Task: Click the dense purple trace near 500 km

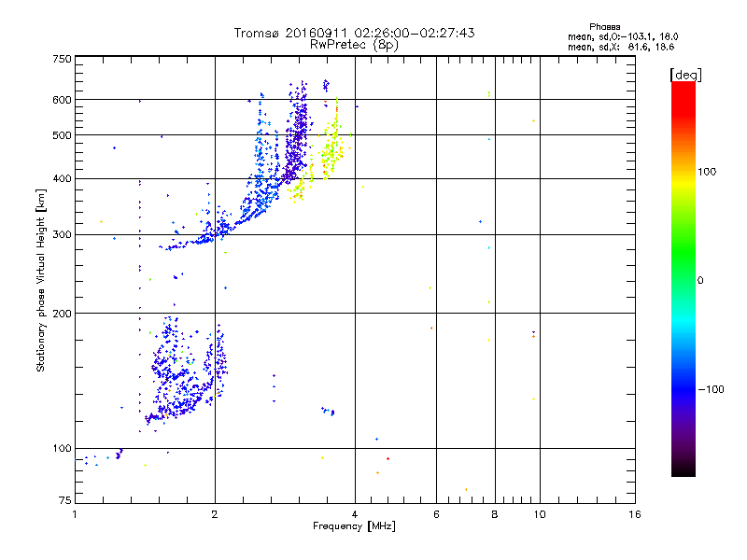Action: coord(297,135)
